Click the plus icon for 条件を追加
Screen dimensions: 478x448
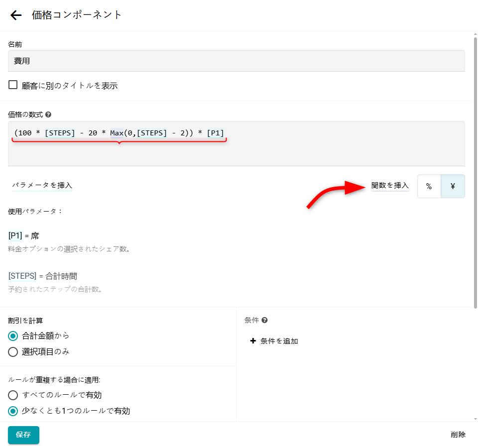pyautogui.click(x=253, y=341)
